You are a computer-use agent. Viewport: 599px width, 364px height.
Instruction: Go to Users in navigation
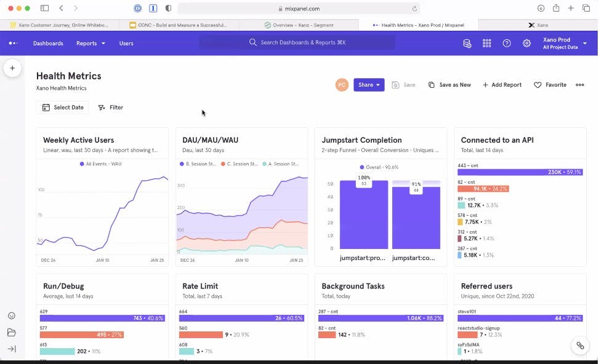(x=126, y=43)
